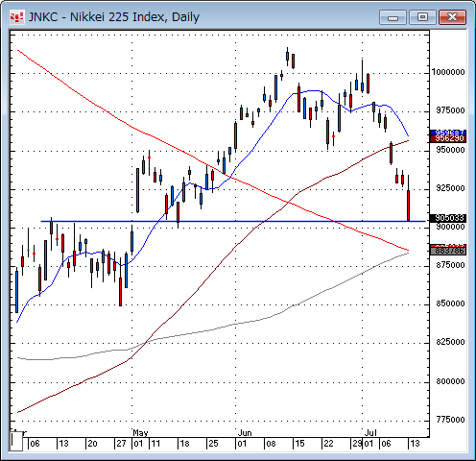Click the 925000 price axis label
The height and width of the screenshot is (461, 476).
[x=450, y=188]
